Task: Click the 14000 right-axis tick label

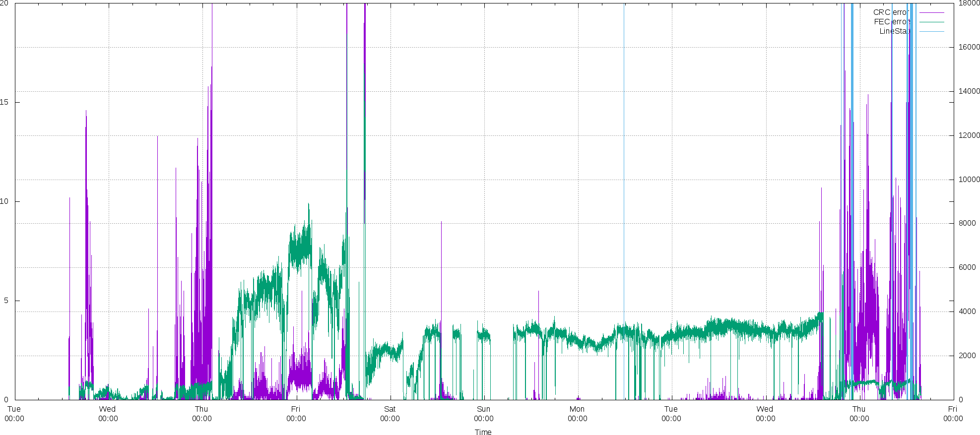Action: coord(969,91)
